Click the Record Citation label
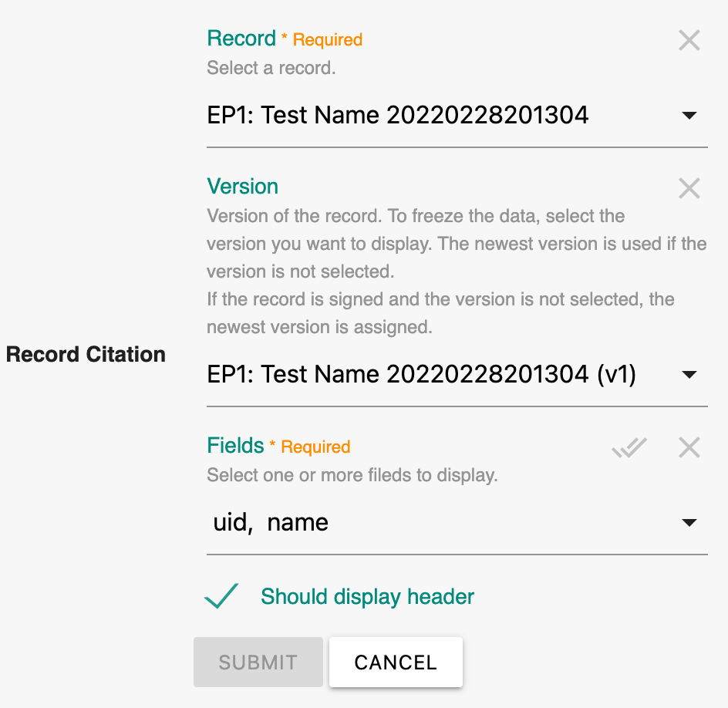This screenshot has height=708, width=728. tap(86, 355)
